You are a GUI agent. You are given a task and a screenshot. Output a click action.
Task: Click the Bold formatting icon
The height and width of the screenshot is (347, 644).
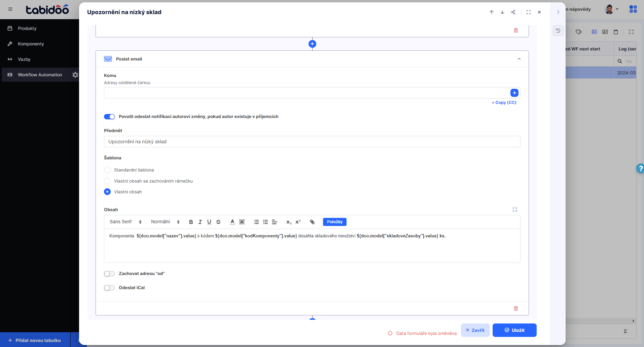191,222
